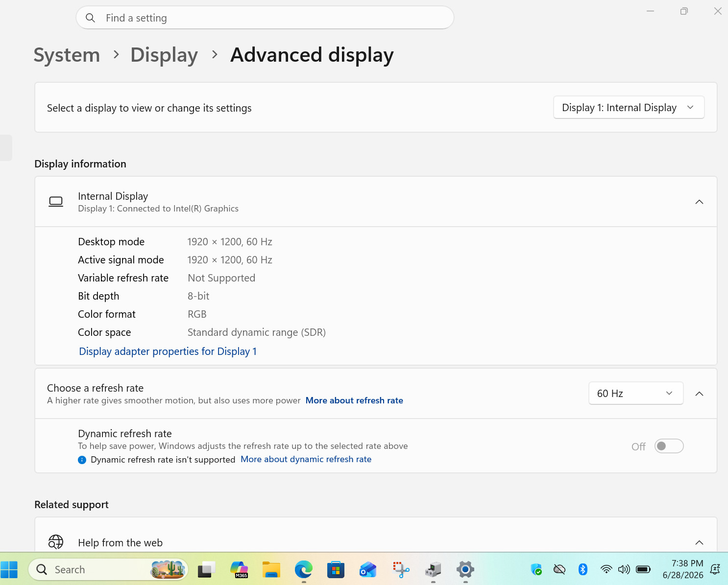Viewport: 728px width, 585px height.
Task: Open Snipping Tool from the taskbar
Action: pos(401,569)
